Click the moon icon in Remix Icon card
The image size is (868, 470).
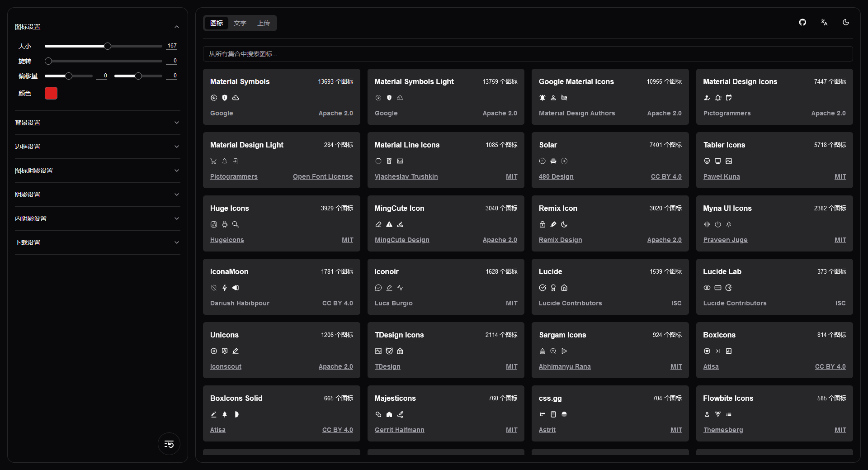click(x=564, y=224)
